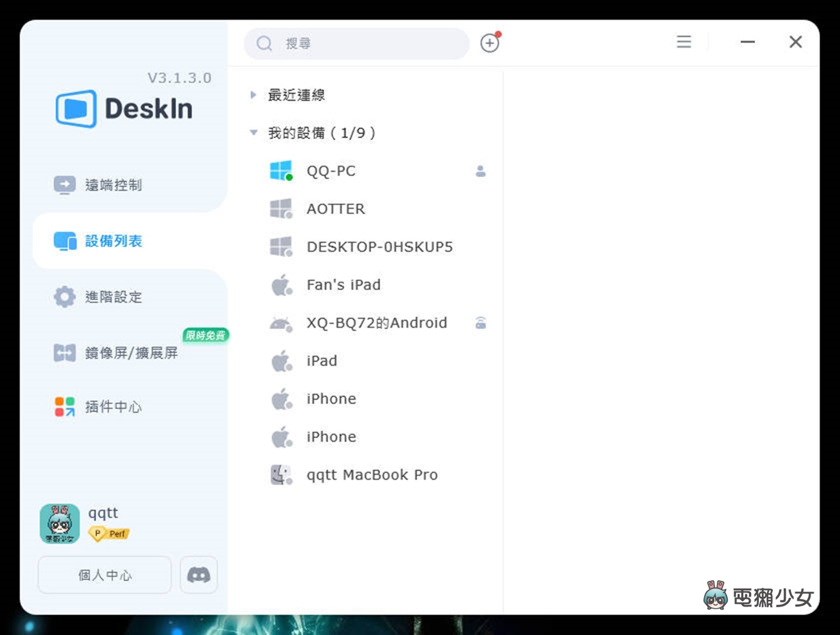
Task: Click Apple icon beside iPad entry
Action: coord(282,361)
